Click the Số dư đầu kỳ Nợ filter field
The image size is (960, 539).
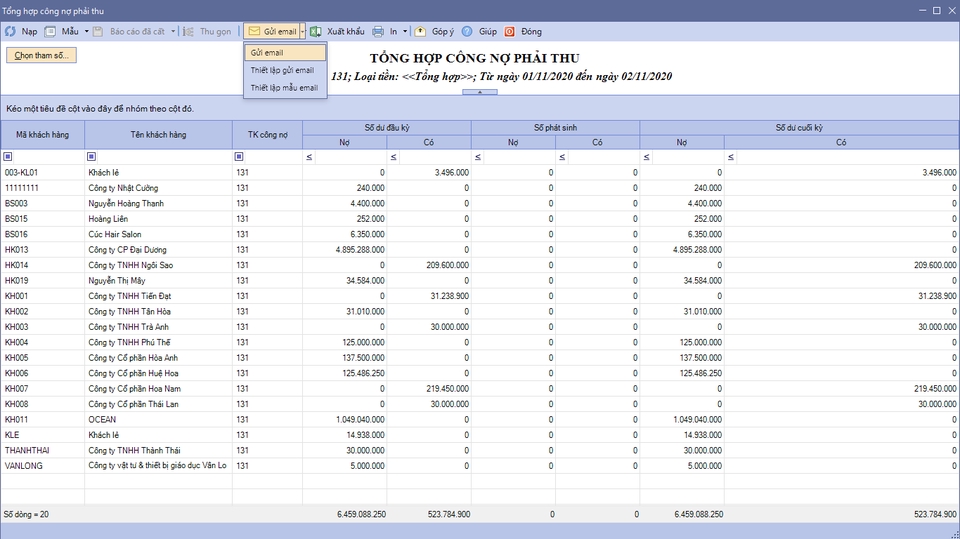click(x=350, y=157)
